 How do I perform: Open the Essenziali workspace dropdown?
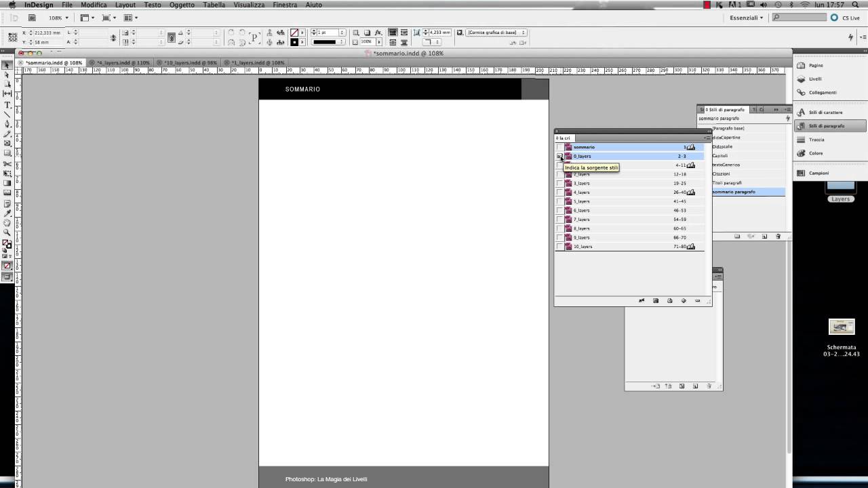[747, 18]
